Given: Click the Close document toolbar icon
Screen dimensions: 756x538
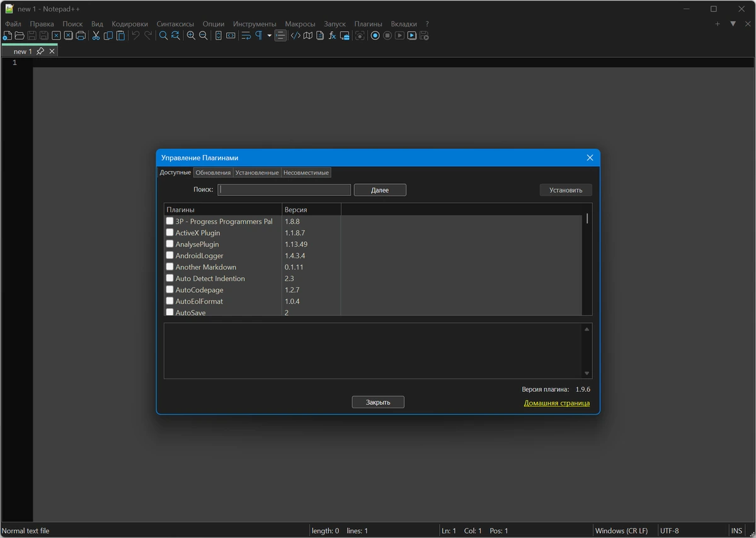Looking at the screenshot, I should (x=56, y=36).
